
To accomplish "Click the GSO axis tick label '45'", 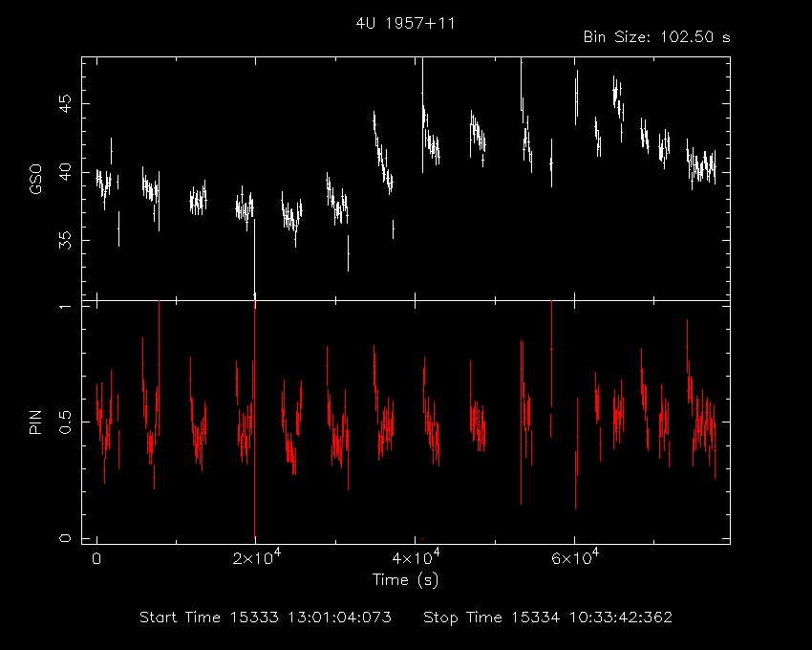I will 66,103.
